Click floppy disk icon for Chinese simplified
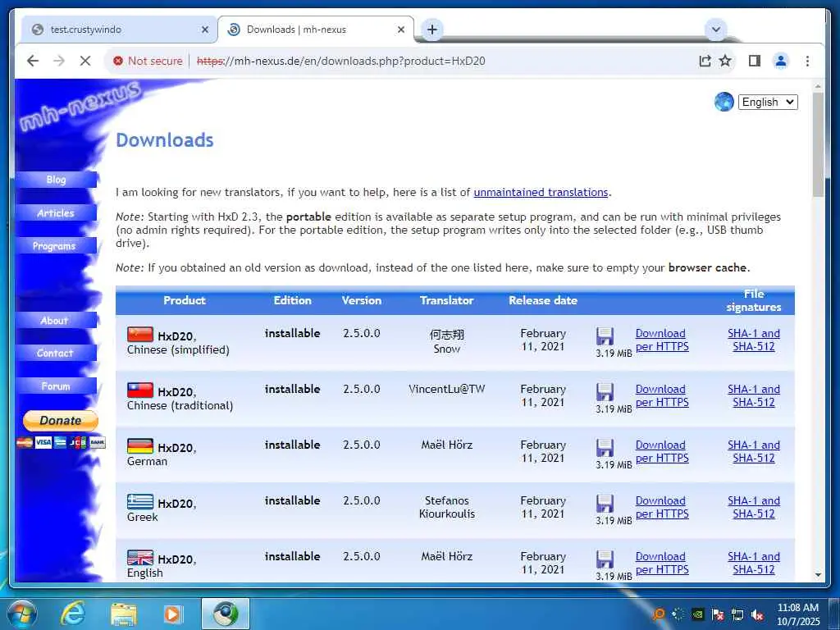Viewport: 840px width, 630px height. coord(605,336)
